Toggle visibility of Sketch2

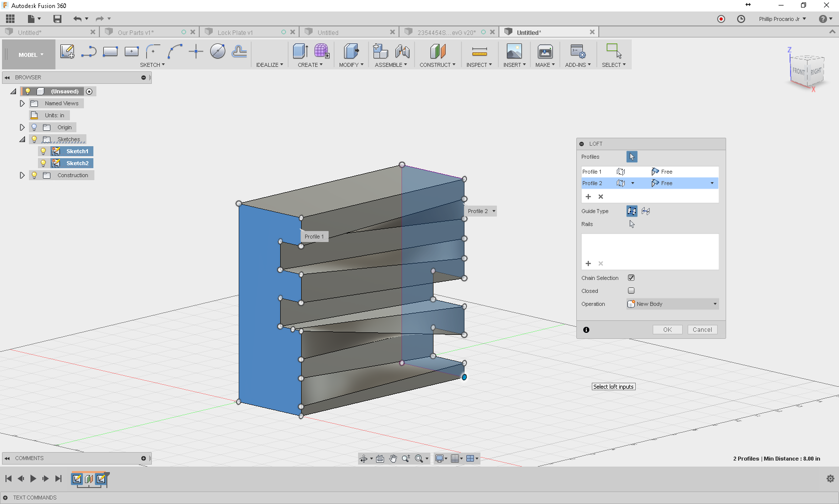click(43, 163)
